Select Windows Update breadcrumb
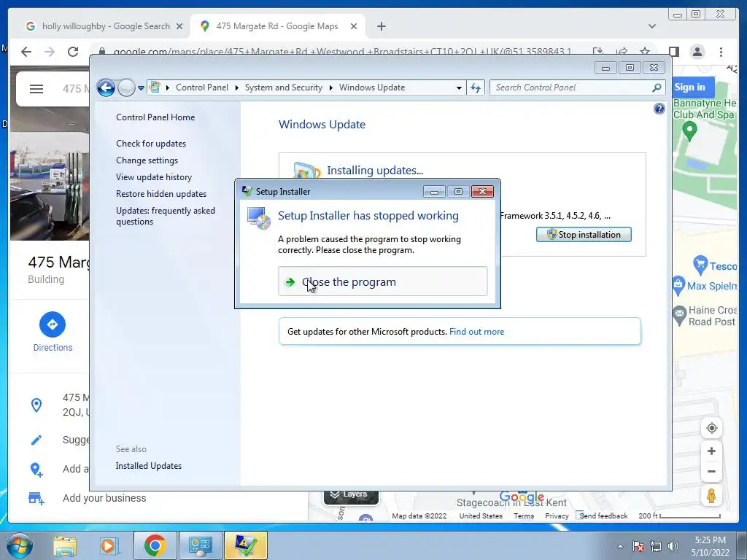Viewport: 747px width, 560px height. 372,87
